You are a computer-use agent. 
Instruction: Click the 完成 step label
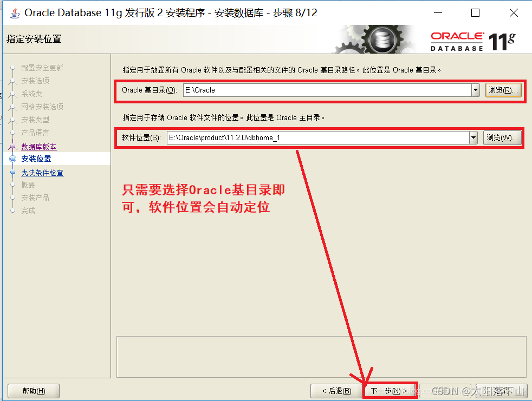point(28,211)
